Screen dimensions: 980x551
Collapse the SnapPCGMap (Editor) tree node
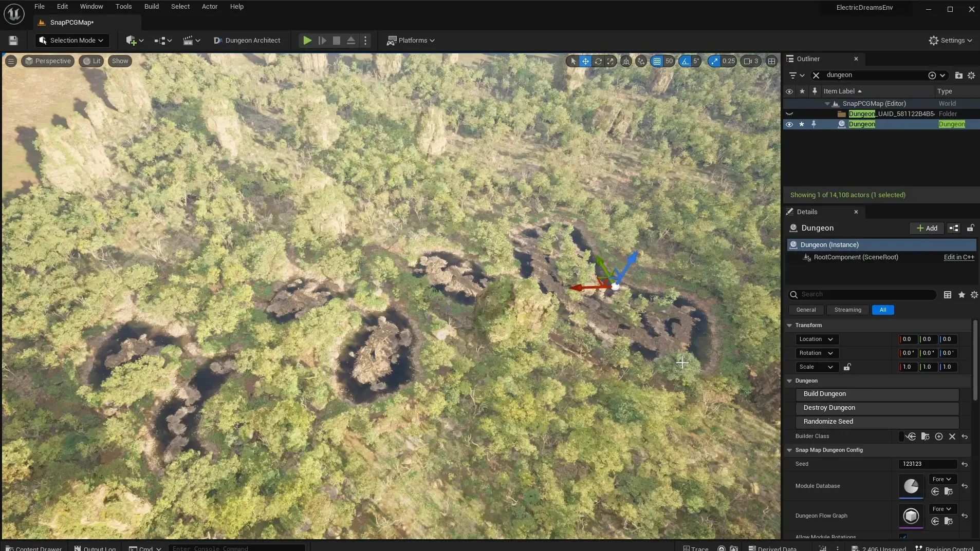(827, 104)
